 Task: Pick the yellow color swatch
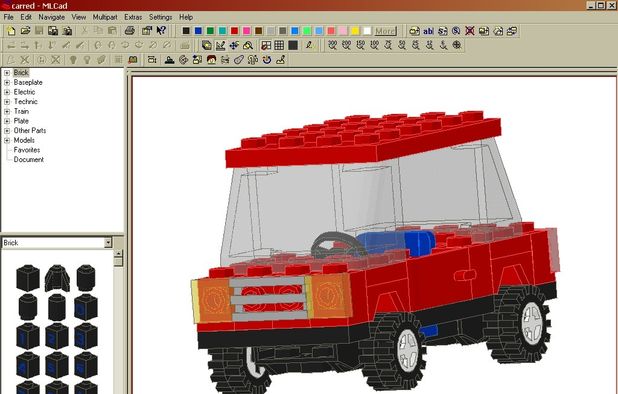pos(355,31)
